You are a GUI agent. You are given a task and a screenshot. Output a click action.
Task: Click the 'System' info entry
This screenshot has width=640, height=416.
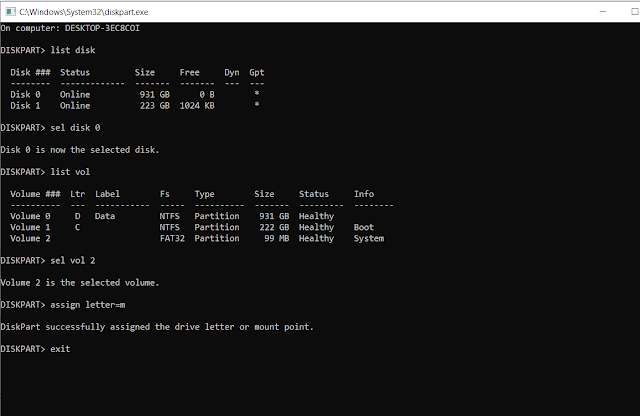point(369,238)
